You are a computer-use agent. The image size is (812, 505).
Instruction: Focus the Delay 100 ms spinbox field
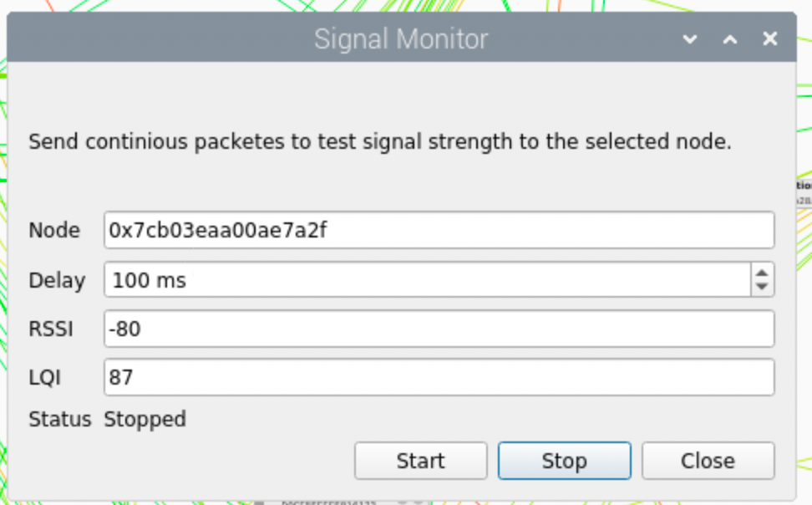426,280
